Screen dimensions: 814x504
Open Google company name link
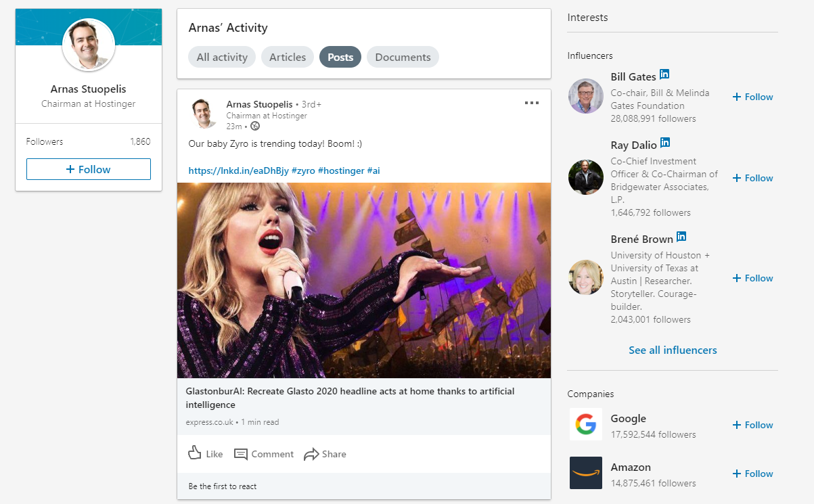(629, 418)
